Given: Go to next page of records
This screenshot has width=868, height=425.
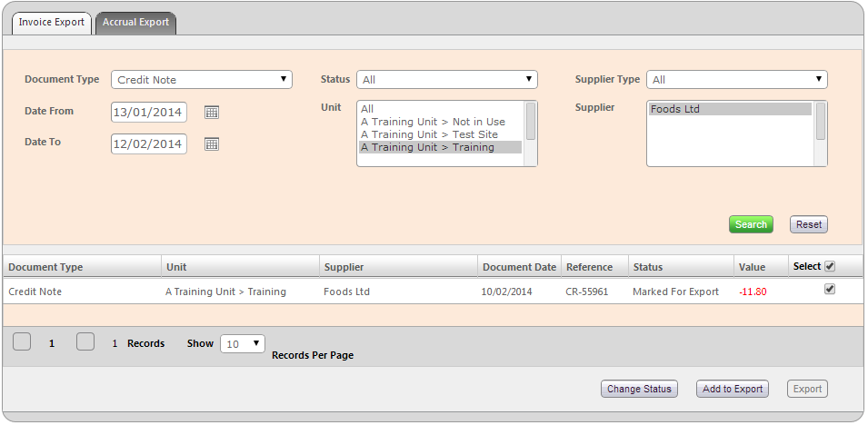Looking at the screenshot, I should (85, 342).
